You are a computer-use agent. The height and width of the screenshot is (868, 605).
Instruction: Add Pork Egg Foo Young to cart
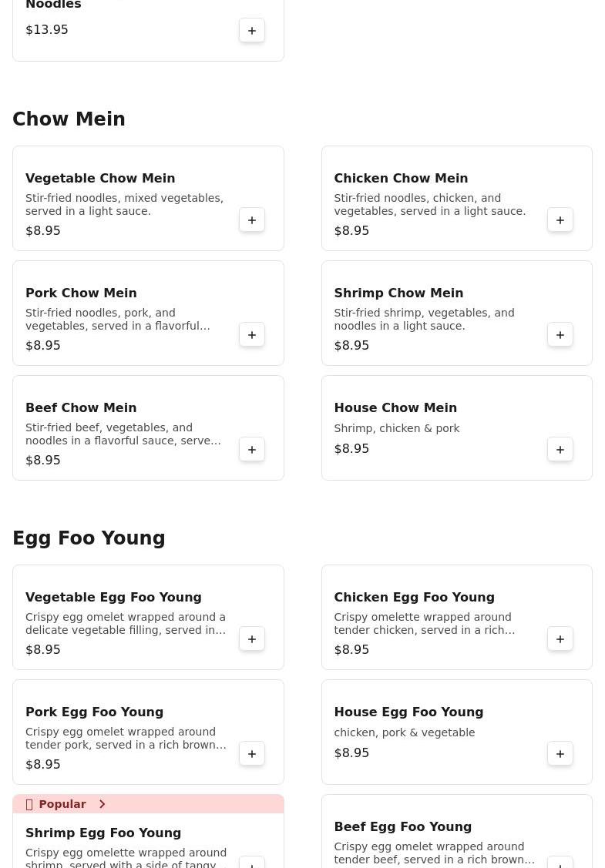coord(252,754)
